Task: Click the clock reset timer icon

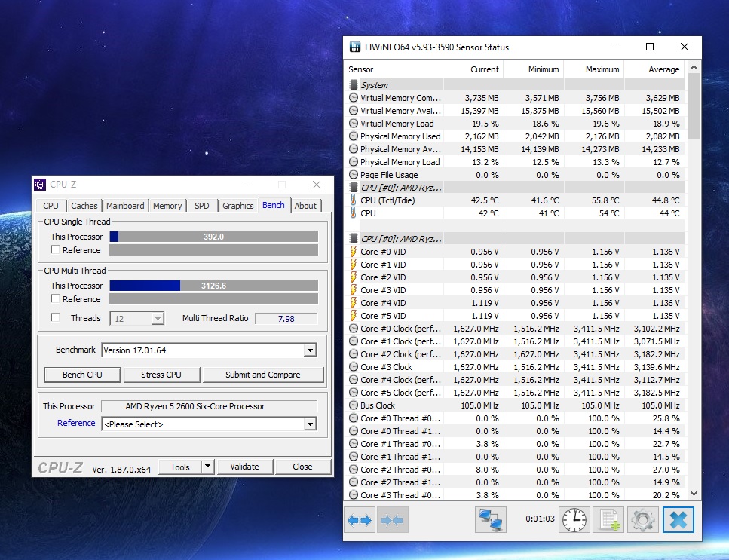Action: click(x=574, y=519)
